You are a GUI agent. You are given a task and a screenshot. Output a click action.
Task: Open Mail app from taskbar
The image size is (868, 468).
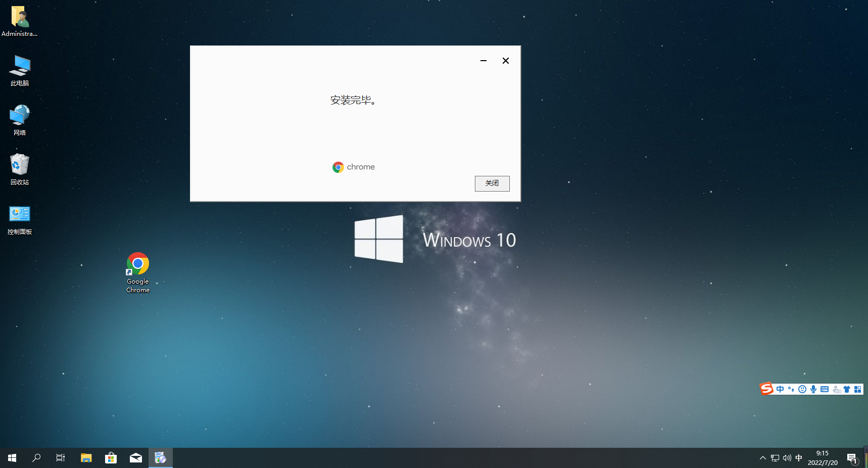click(x=136, y=458)
